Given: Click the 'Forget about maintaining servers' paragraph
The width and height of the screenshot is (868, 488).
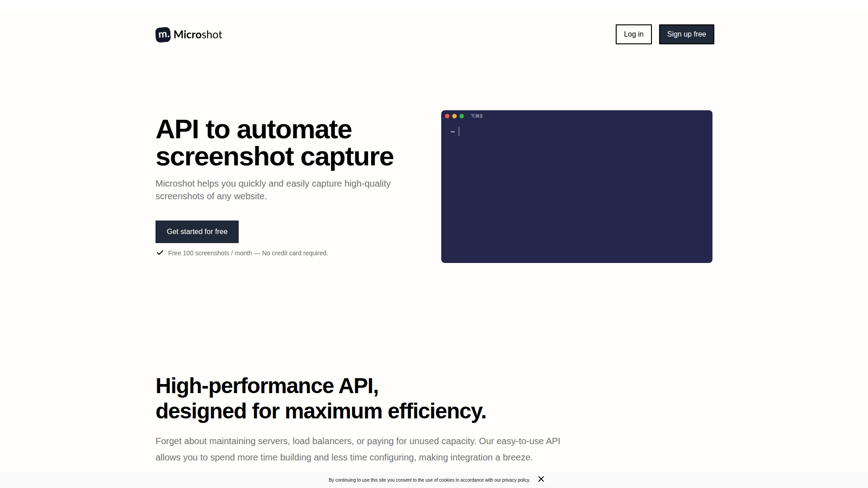Looking at the screenshot, I should point(358,449).
